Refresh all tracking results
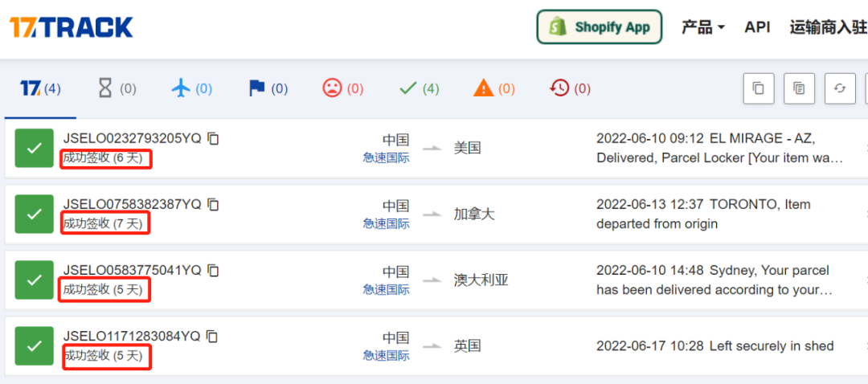This screenshot has height=384, width=868. pyautogui.click(x=840, y=88)
